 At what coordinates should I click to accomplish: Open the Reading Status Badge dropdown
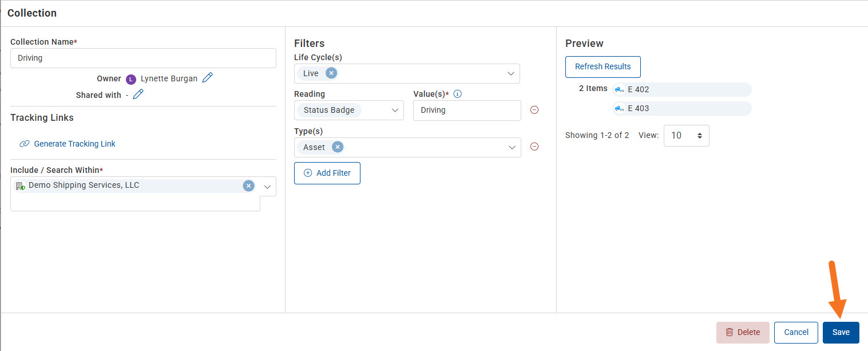[395, 110]
